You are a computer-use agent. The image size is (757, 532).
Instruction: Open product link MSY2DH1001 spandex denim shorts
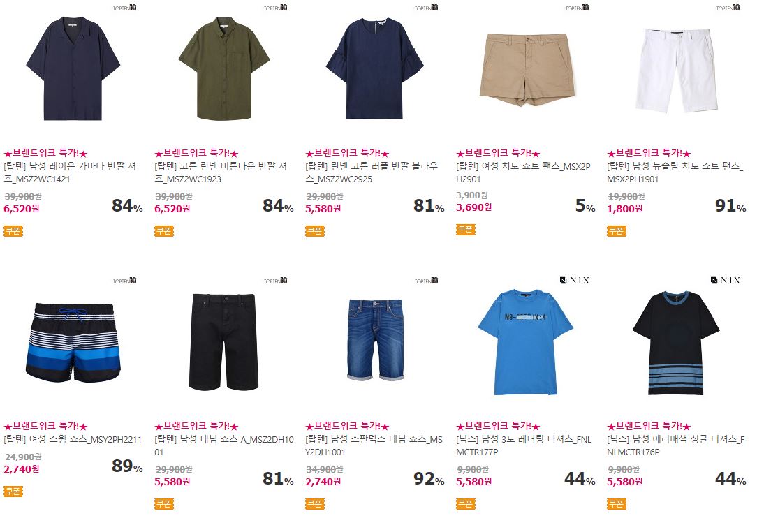click(374, 445)
